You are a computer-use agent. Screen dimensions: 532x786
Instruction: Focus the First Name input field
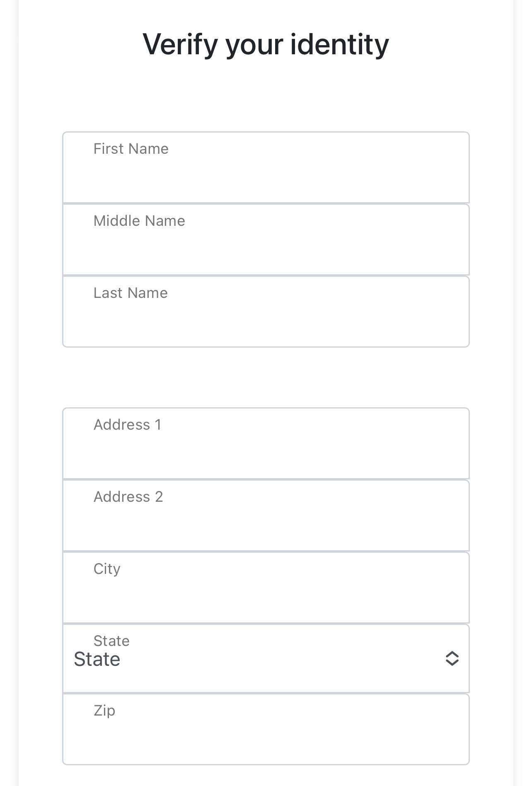pos(266,167)
